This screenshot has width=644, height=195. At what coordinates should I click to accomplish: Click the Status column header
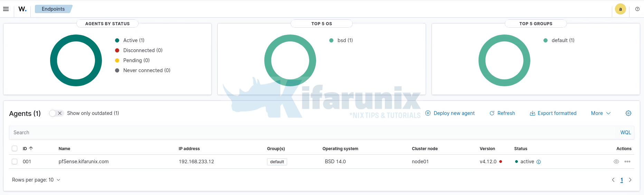point(521,149)
